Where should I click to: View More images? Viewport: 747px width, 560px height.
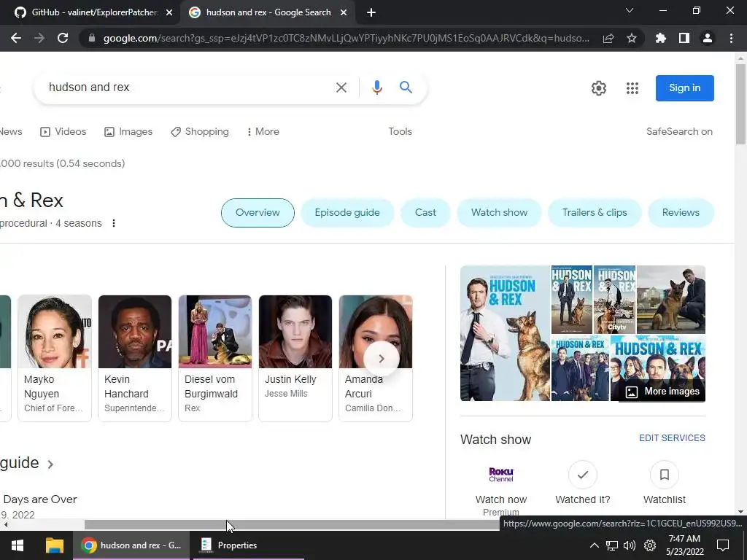pyautogui.click(x=662, y=392)
